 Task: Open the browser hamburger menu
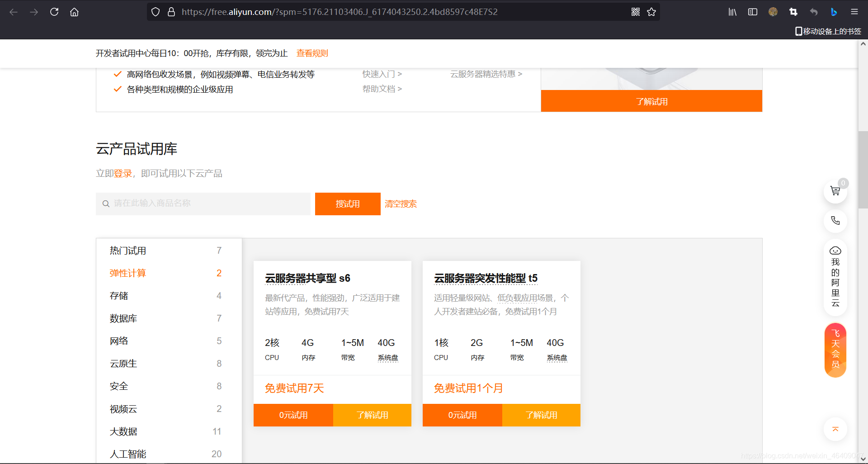pyautogui.click(x=854, y=12)
